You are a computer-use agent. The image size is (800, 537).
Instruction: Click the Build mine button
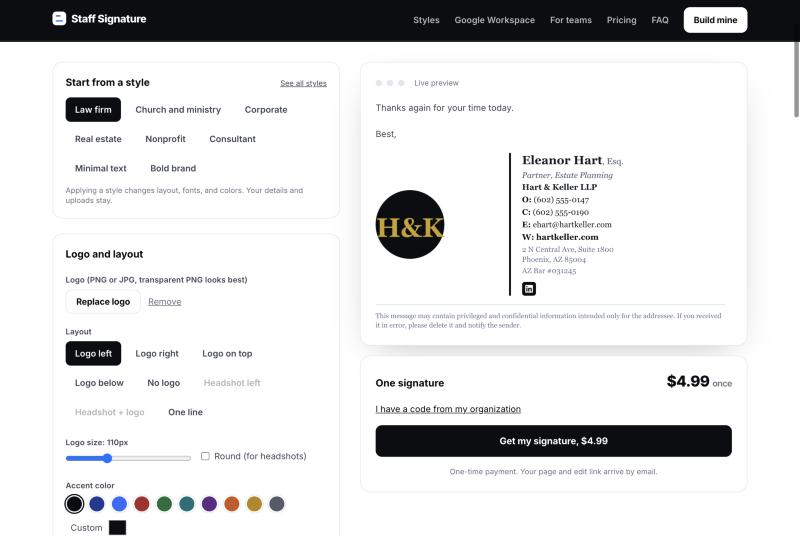(x=715, y=20)
